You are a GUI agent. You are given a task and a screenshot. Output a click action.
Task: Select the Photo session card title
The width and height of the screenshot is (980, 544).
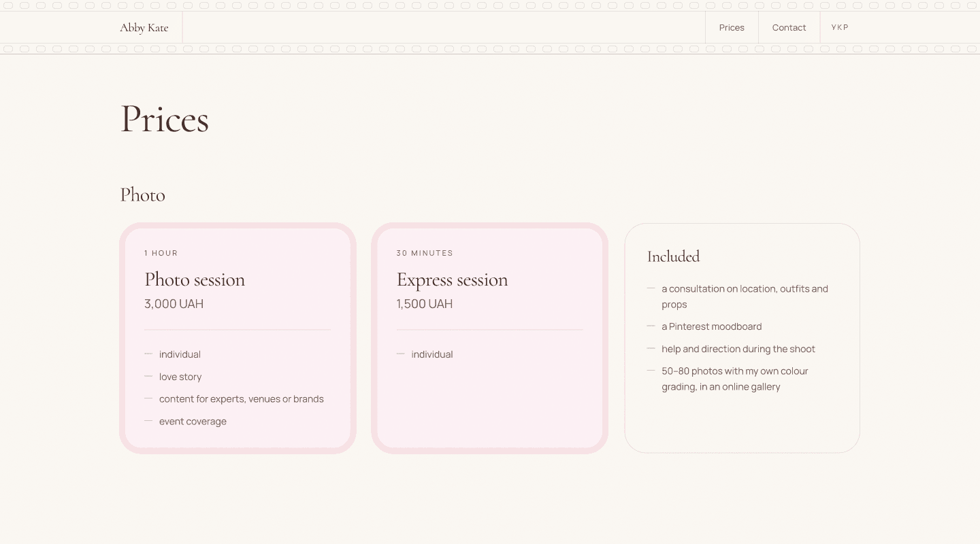[195, 279]
